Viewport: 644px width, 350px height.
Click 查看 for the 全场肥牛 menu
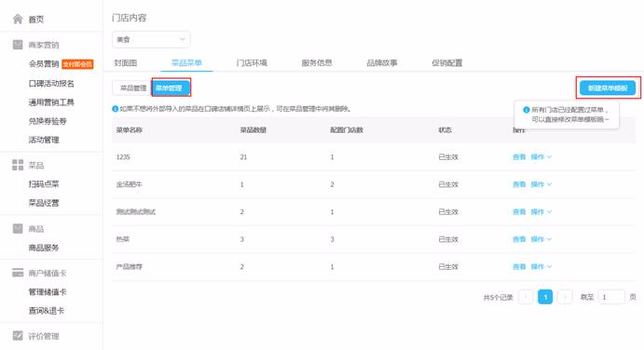(519, 184)
